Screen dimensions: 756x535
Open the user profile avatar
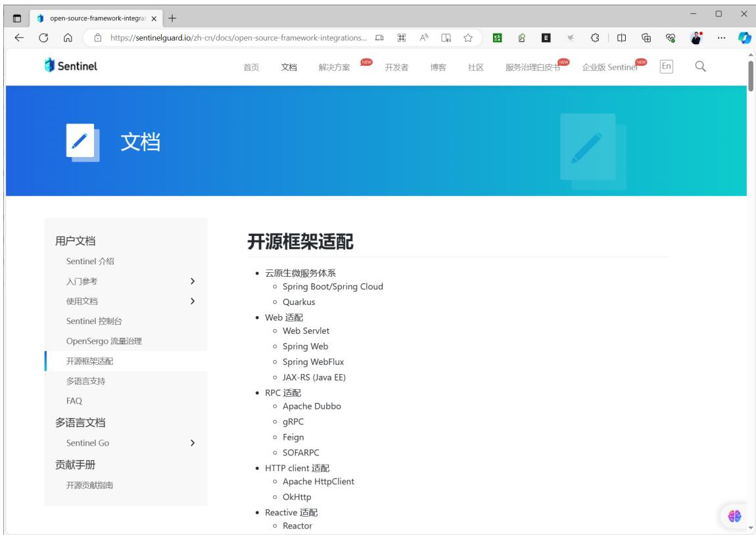point(696,37)
